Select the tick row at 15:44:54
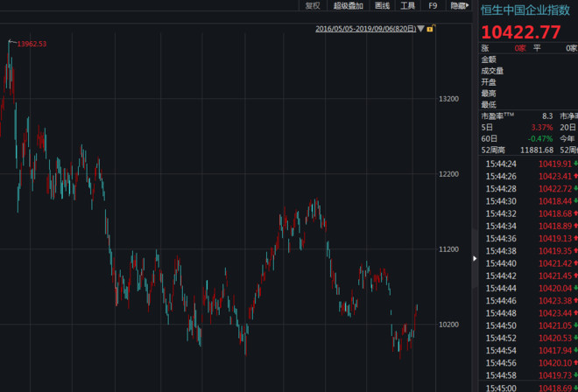Image resolution: width=578 pixels, height=392 pixels. pos(528,350)
